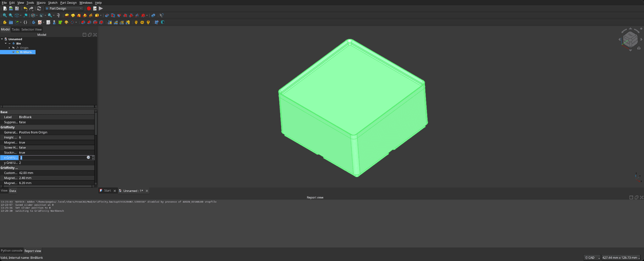Click Suppressed false value

coord(56,122)
